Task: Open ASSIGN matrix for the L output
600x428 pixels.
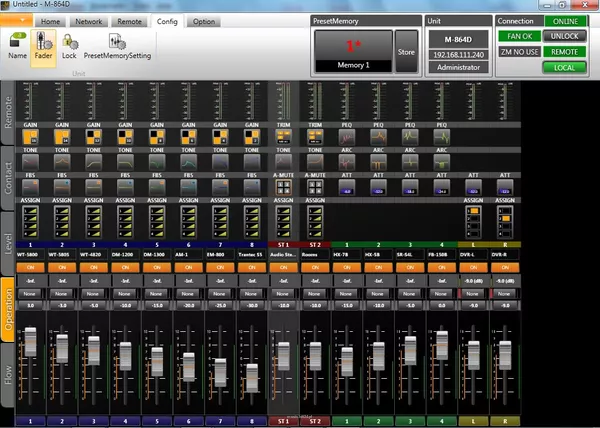Action: (473, 222)
